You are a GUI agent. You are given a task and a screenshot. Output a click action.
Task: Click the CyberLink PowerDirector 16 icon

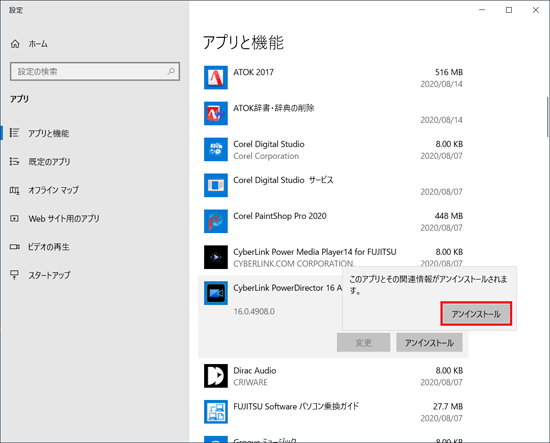[216, 293]
